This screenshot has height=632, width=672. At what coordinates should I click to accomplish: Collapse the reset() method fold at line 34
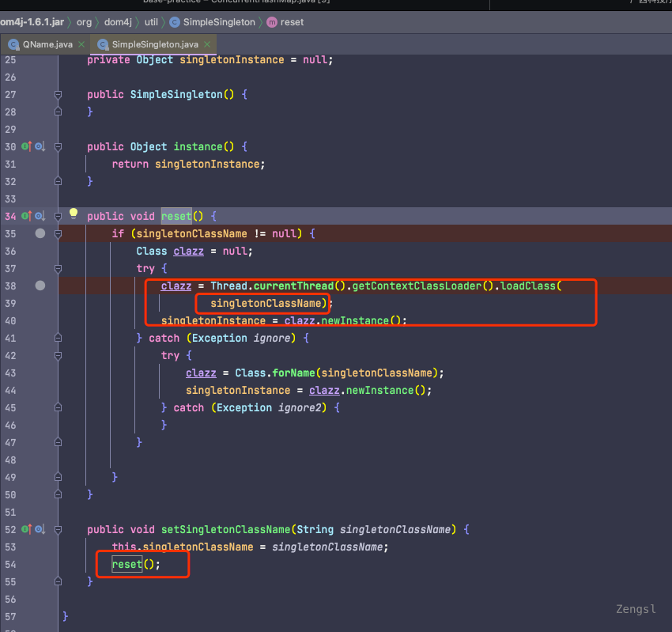pos(58,216)
